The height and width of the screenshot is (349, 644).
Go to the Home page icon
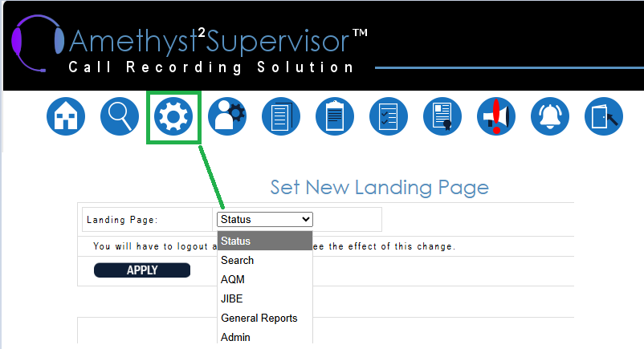tap(66, 117)
